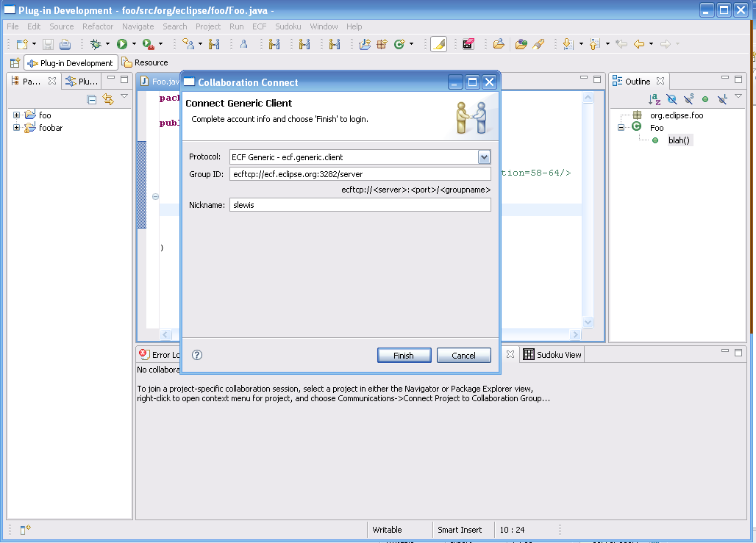Click the Open Perspective icon
756x543 pixels.
15,62
